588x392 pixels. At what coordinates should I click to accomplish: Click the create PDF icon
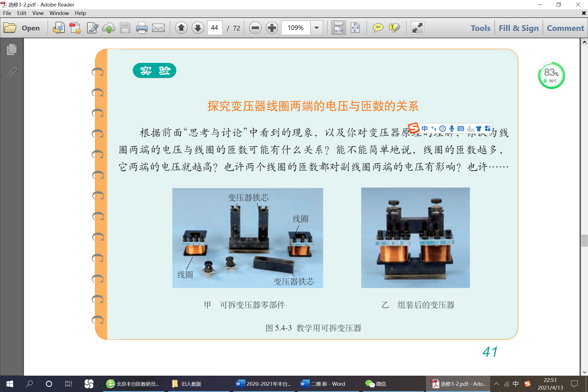tap(75, 28)
